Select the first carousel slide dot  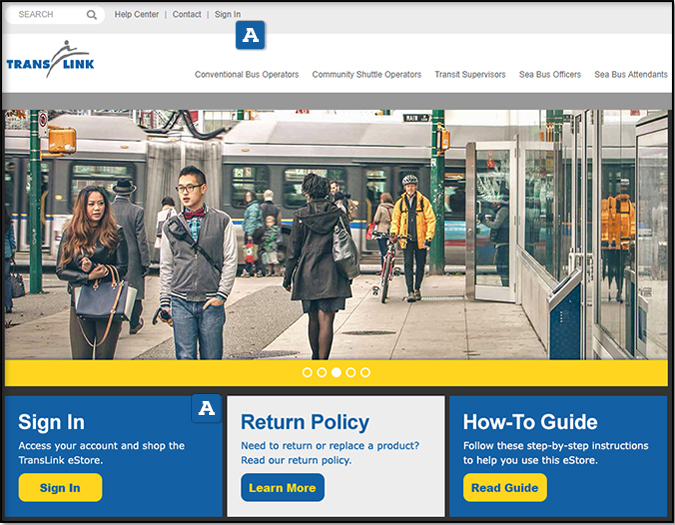point(307,372)
